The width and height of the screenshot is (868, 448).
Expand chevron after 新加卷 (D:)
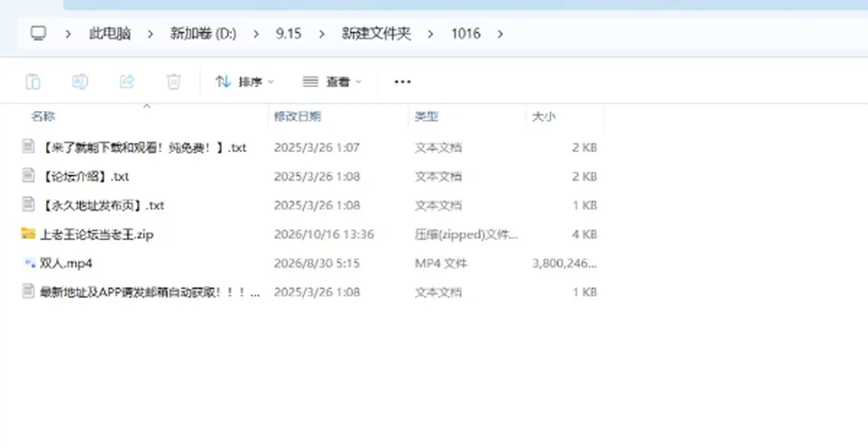tap(256, 33)
